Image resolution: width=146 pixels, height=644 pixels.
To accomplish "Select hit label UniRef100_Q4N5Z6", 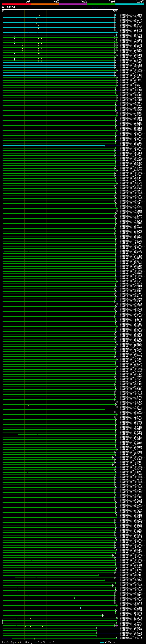I will pos(131,72).
